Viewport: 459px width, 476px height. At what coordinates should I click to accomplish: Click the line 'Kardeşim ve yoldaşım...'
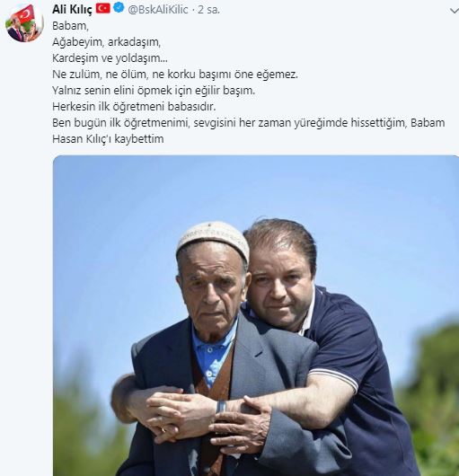[x=110, y=58]
